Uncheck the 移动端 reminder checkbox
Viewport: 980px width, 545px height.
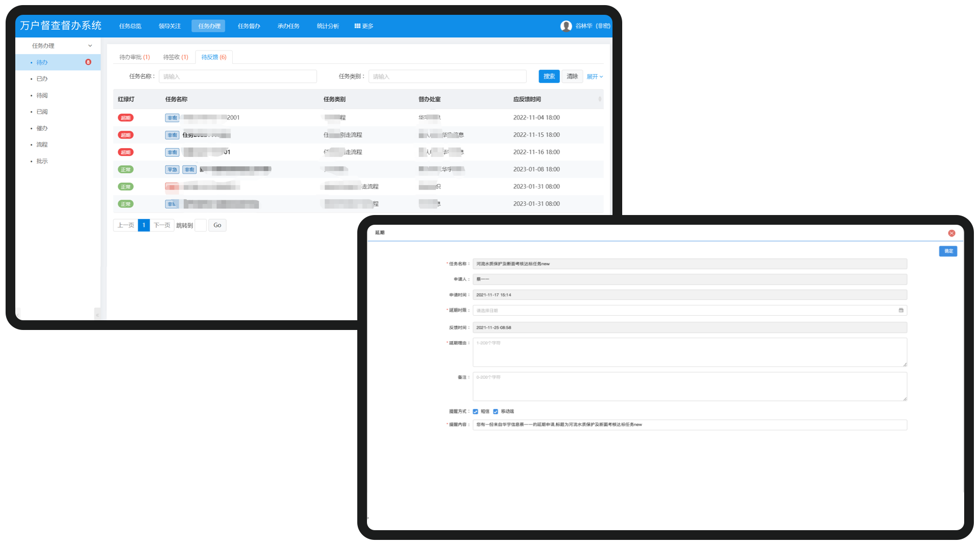495,412
